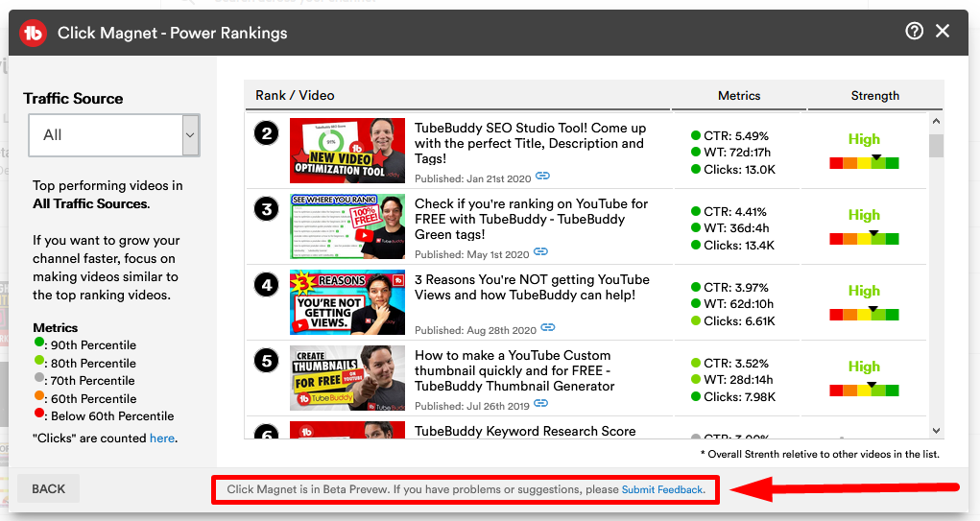Click the strength meter for rank 4 video
980x521 pixels.
pyautogui.click(x=864, y=314)
